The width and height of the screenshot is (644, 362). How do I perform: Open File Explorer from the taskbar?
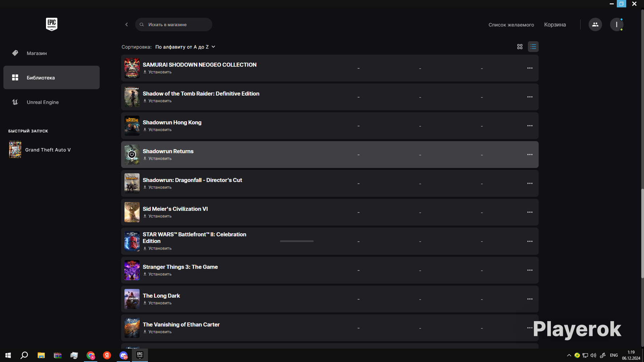[x=41, y=355]
